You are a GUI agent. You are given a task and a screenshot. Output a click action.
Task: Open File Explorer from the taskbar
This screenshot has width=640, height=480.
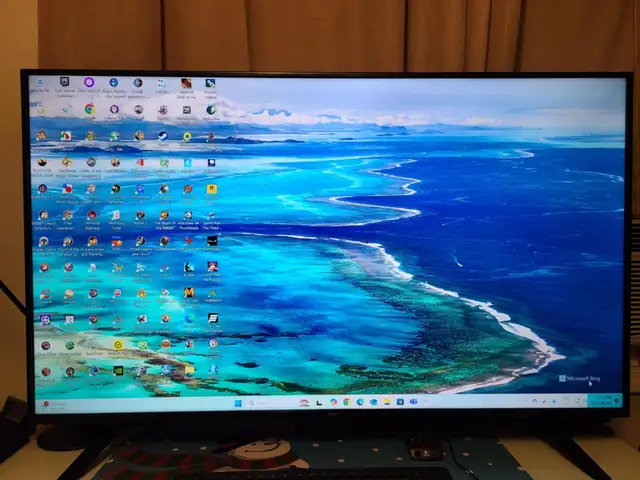387,402
